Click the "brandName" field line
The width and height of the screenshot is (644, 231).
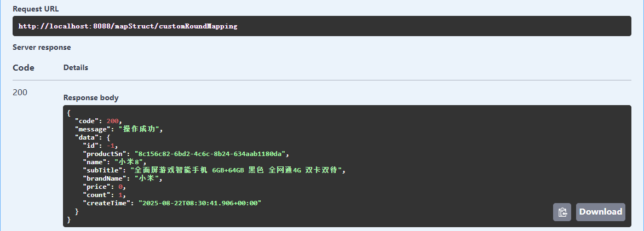coord(122,178)
